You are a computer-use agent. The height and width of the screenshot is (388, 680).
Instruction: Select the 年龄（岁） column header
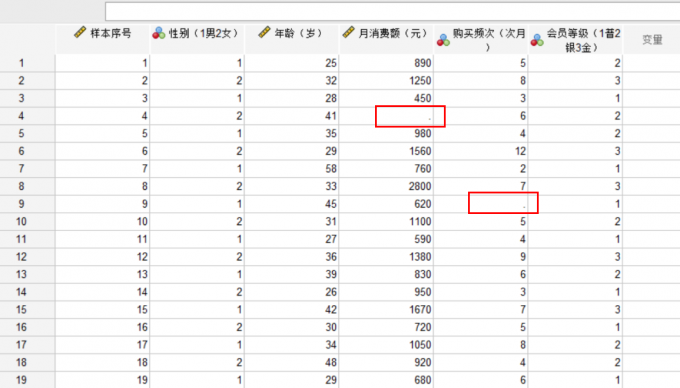[292, 39]
